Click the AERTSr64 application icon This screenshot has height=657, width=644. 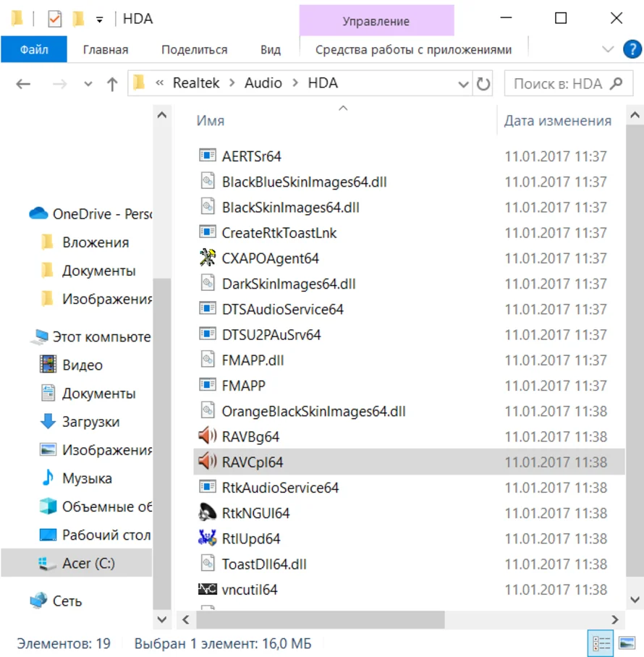(208, 156)
